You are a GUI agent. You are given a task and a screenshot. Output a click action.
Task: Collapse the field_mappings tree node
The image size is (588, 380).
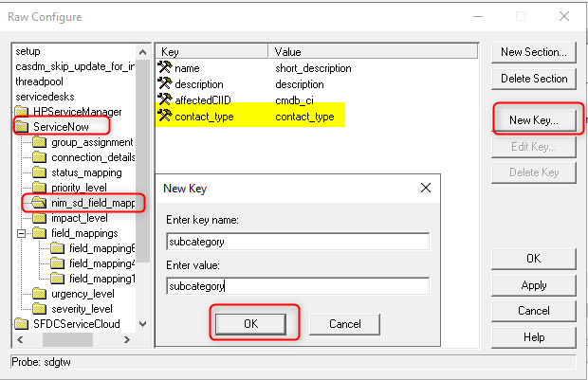pyautogui.click(x=22, y=233)
